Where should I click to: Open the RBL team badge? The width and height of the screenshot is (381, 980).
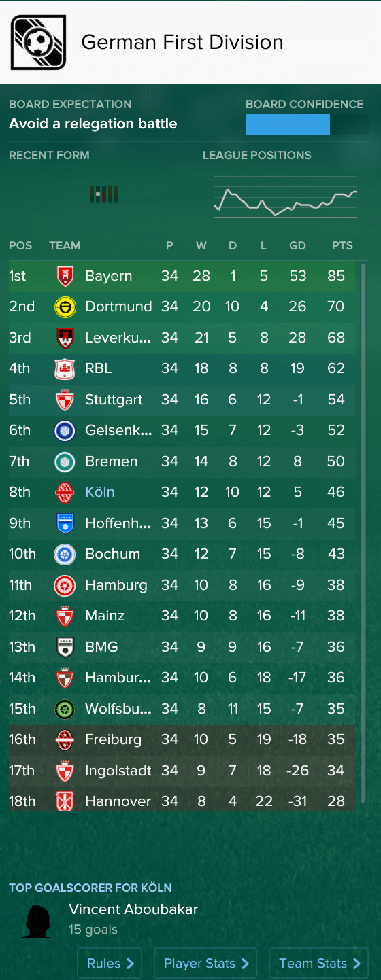coord(65,369)
